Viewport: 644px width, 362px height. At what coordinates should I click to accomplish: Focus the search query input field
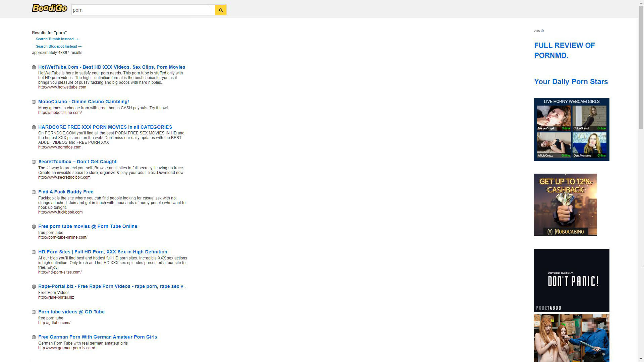tap(143, 10)
